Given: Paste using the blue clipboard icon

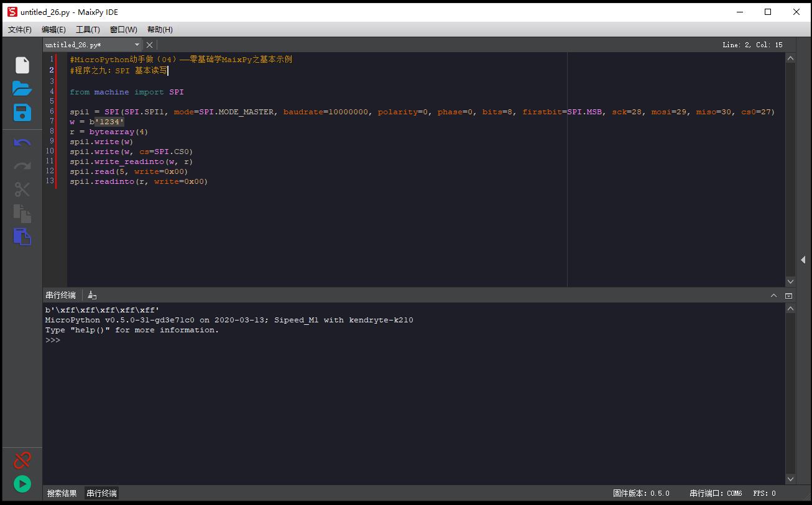Looking at the screenshot, I should click(22, 237).
